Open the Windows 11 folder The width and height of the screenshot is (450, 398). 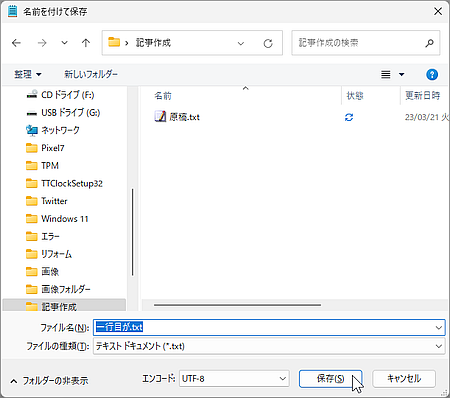(64, 219)
